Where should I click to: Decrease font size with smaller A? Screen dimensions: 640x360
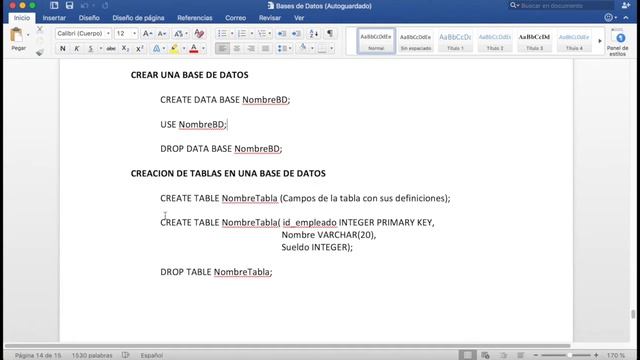click(162, 33)
